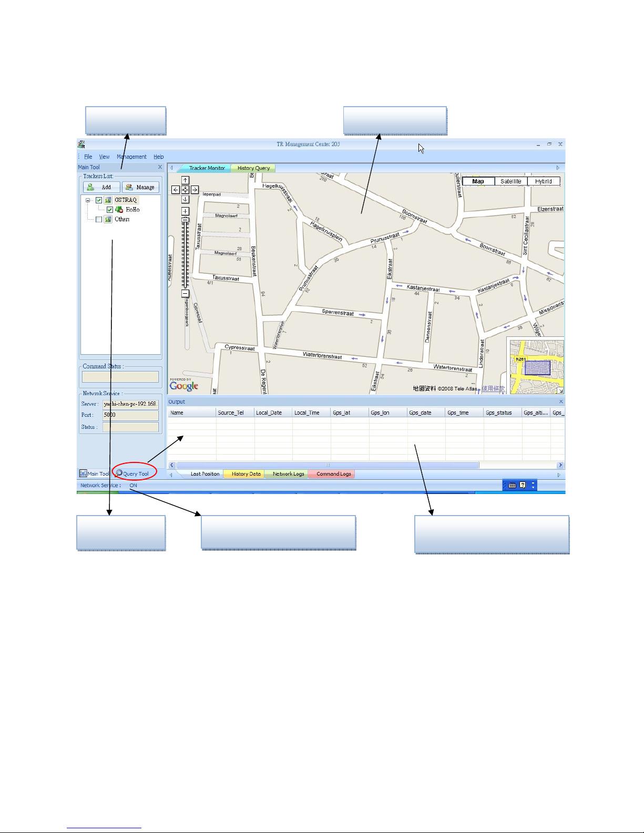Switch map to Hybrid view
The image size is (644, 833).
click(544, 181)
